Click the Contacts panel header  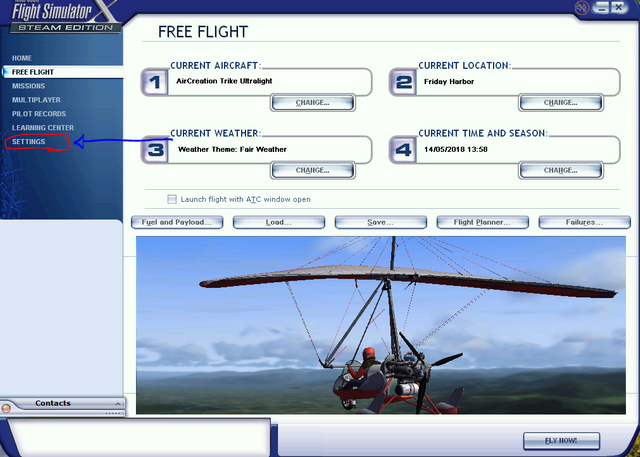point(62,404)
